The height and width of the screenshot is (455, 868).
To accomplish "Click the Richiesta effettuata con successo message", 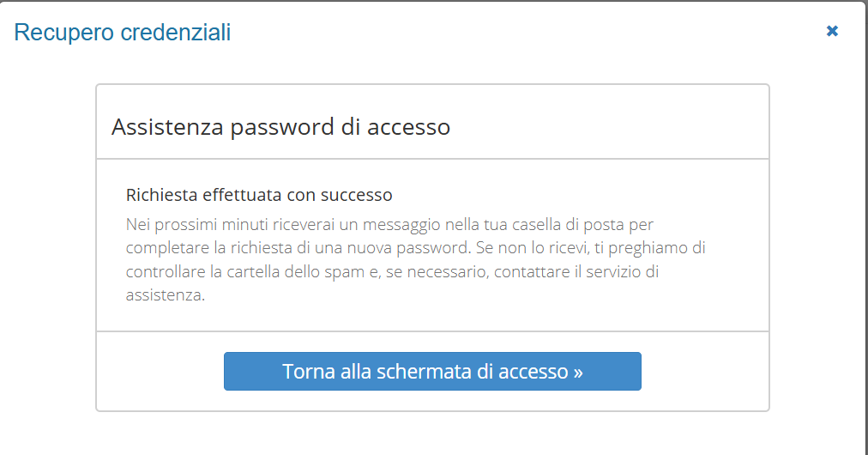I will pyautogui.click(x=259, y=195).
